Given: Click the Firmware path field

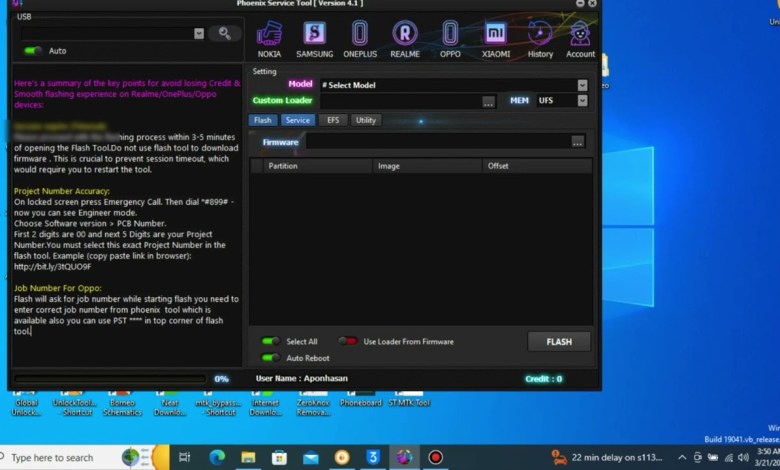Looking at the screenshot, I should (x=438, y=142).
